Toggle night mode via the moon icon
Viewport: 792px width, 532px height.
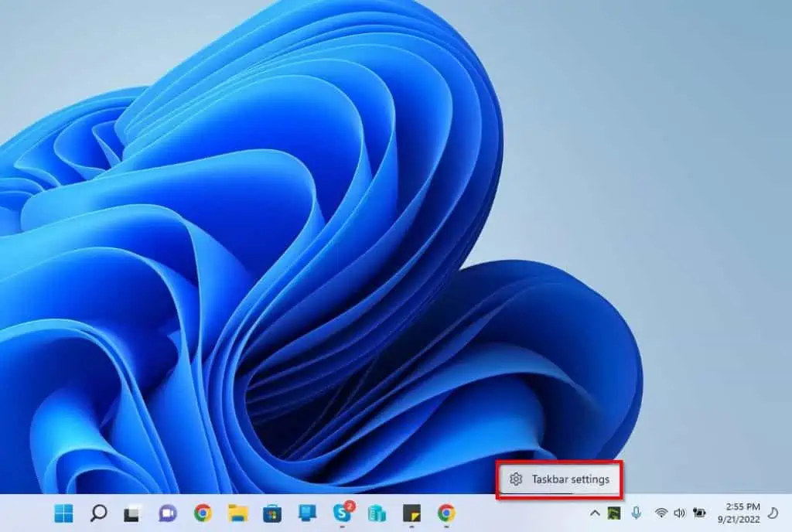773,513
